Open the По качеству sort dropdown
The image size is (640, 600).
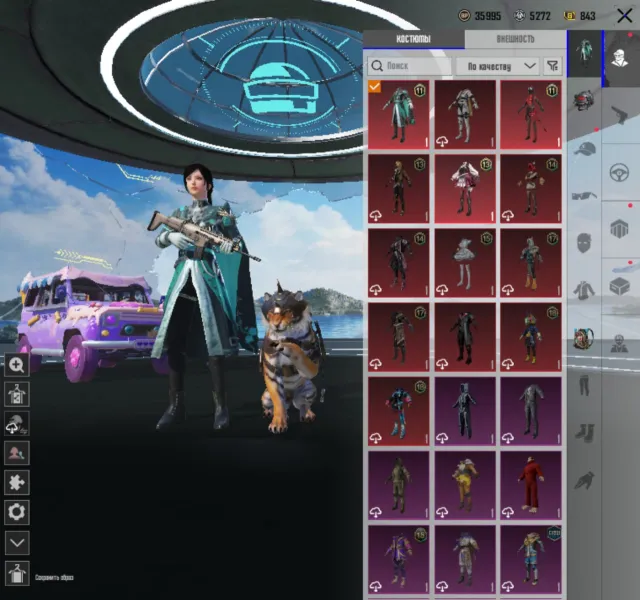(x=498, y=66)
